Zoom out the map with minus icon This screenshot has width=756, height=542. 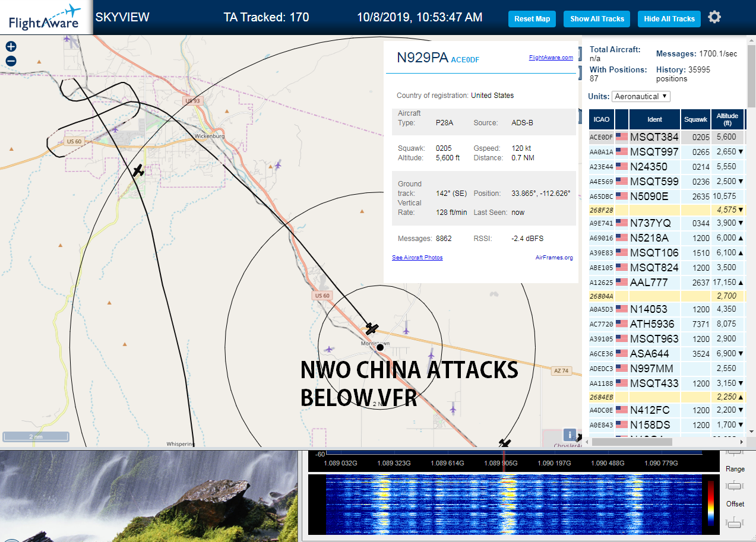pyautogui.click(x=11, y=61)
